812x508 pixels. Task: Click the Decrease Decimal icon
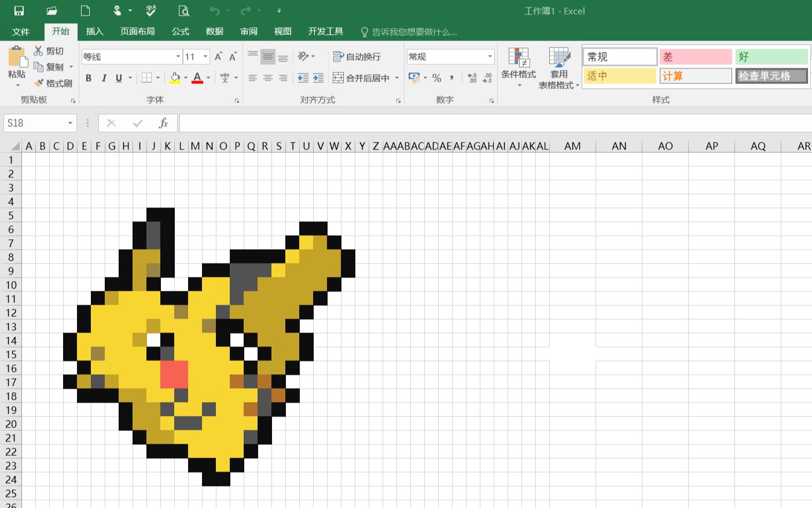point(487,78)
